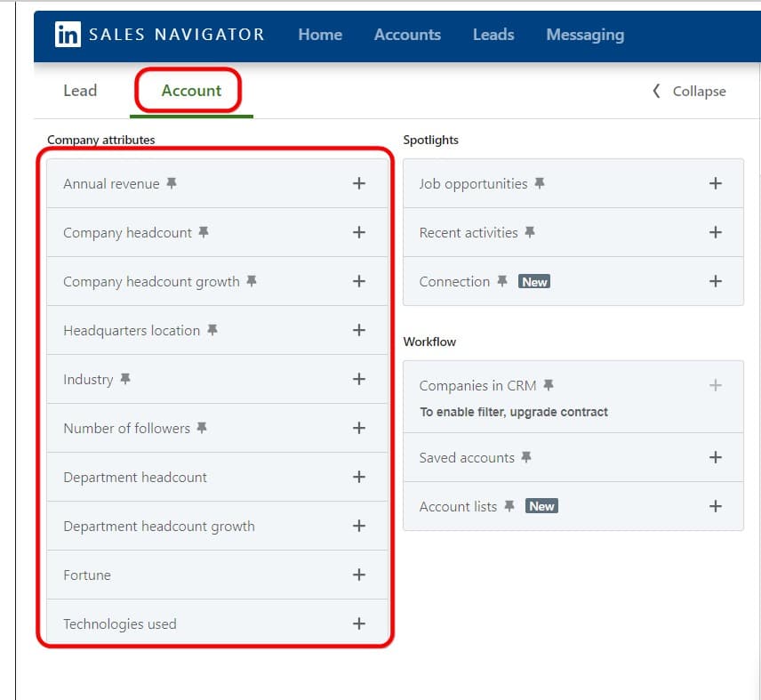761x700 pixels.
Task: Toggle pin on Company headcount growth filter
Action: click(x=251, y=281)
